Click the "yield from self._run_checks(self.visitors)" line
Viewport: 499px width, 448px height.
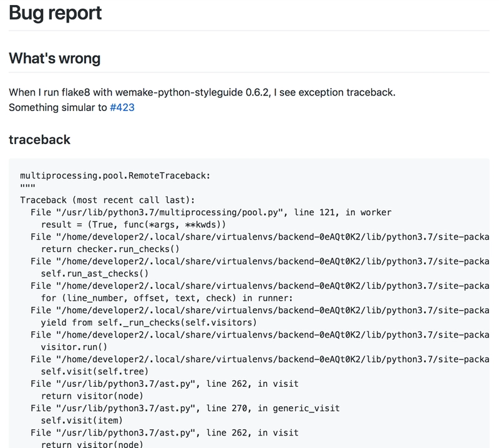pyautogui.click(x=148, y=322)
